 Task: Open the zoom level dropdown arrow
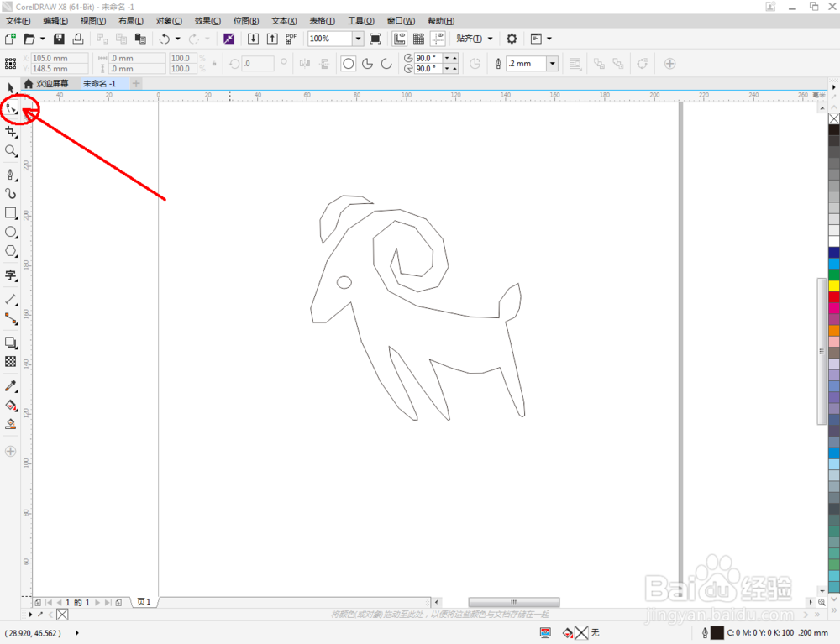tap(358, 39)
